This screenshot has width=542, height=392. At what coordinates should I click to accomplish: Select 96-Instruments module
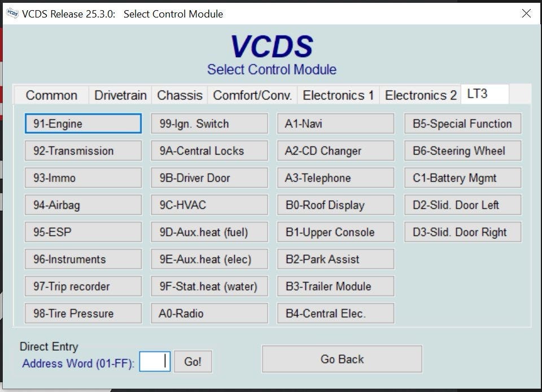84,259
